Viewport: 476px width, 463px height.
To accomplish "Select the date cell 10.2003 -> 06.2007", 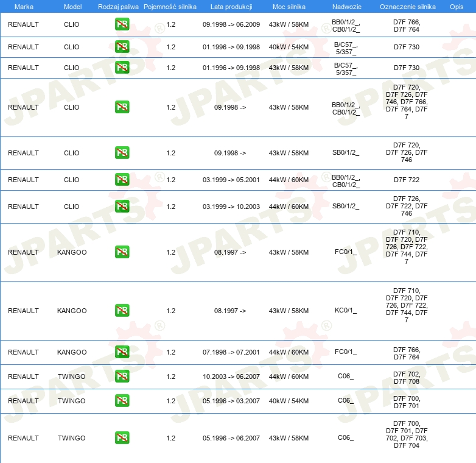I will point(231,376).
